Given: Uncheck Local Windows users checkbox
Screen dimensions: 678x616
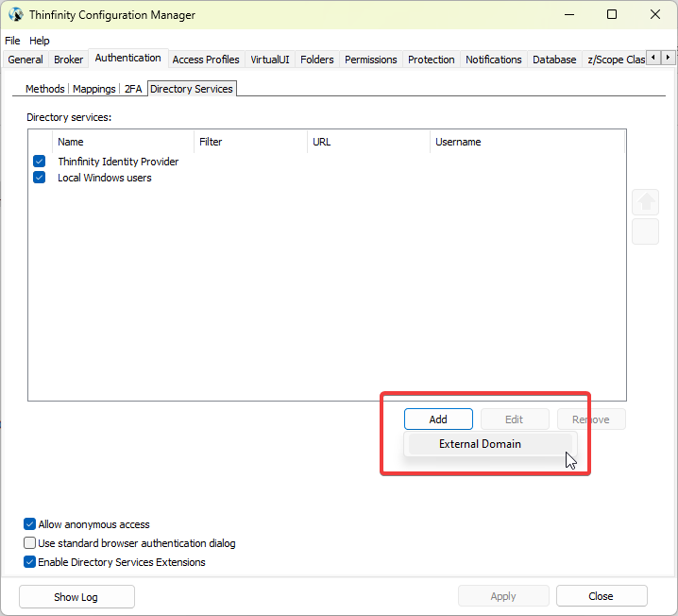Looking at the screenshot, I should 40,178.
